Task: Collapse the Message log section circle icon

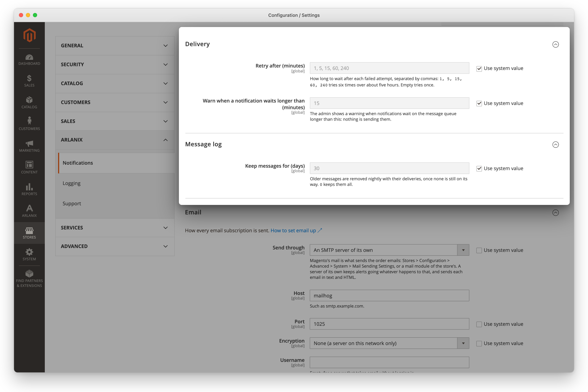Action: pyautogui.click(x=555, y=144)
